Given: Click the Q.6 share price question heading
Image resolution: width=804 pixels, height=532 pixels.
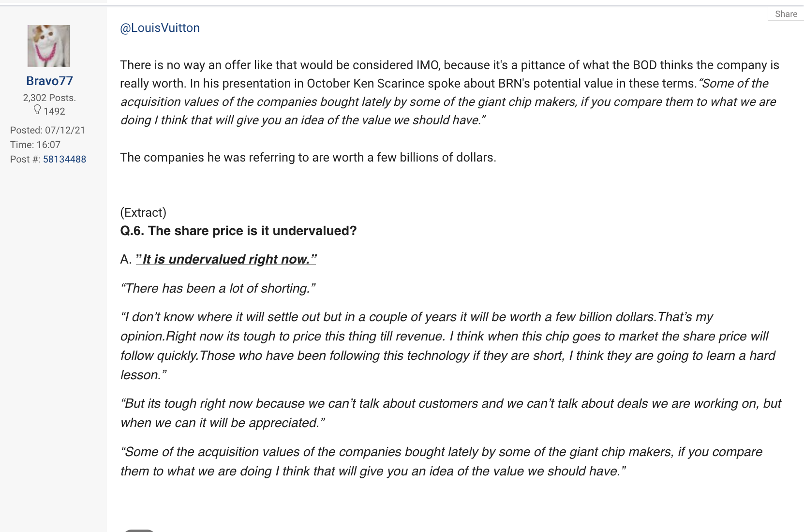Looking at the screenshot, I should (238, 231).
